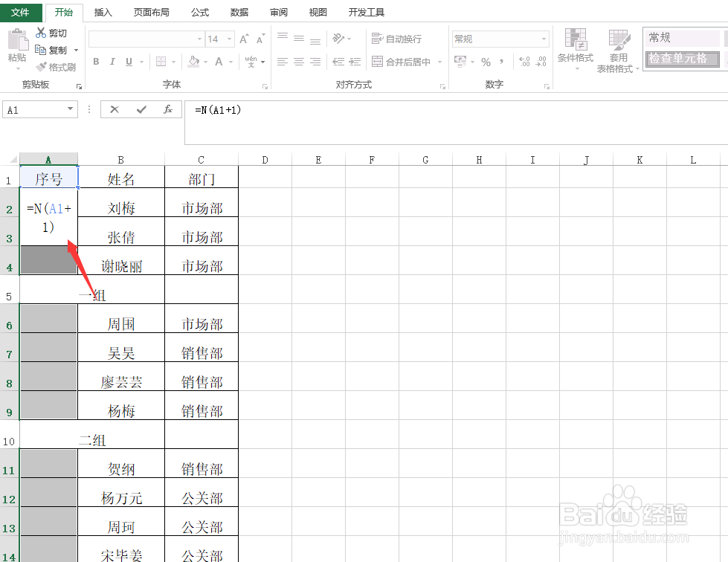Click 套用表格格式 format as table
The width and height of the screenshot is (728, 562).
pyautogui.click(x=618, y=50)
